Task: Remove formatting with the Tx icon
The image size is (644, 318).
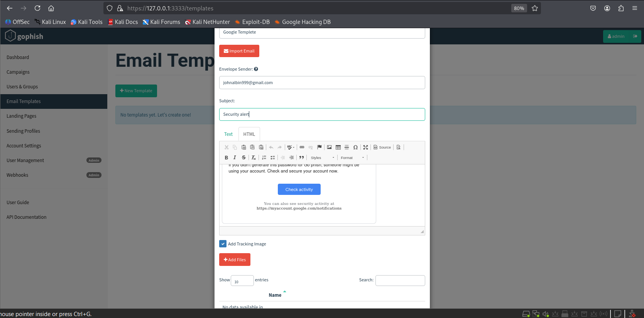Action: pyautogui.click(x=254, y=157)
